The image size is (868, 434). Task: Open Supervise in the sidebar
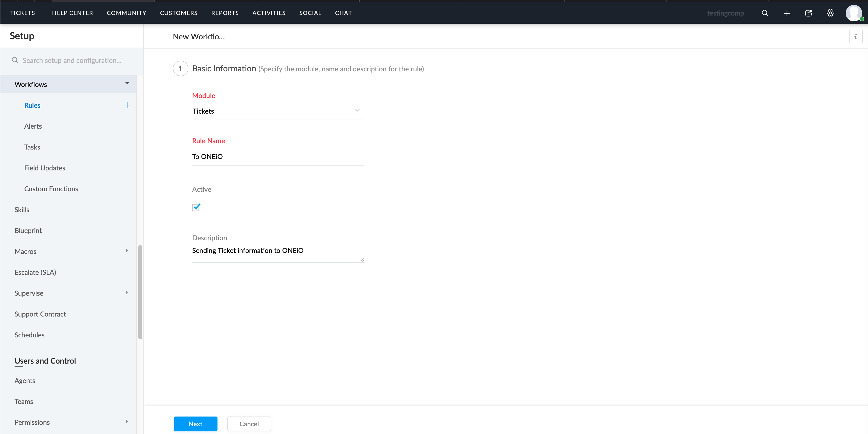pos(29,293)
